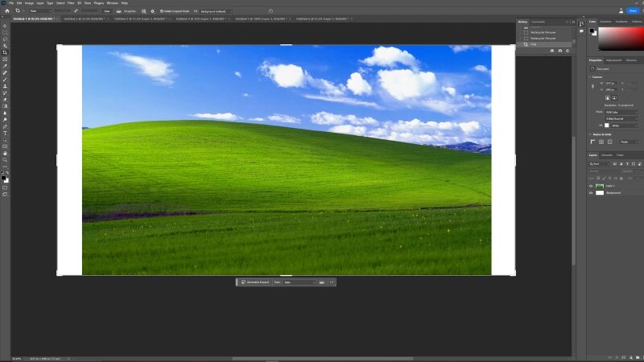Image resolution: width=644 pixels, height=362 pixels.
Task: Switch to the Adjustments tab
Action: [613, 60]
